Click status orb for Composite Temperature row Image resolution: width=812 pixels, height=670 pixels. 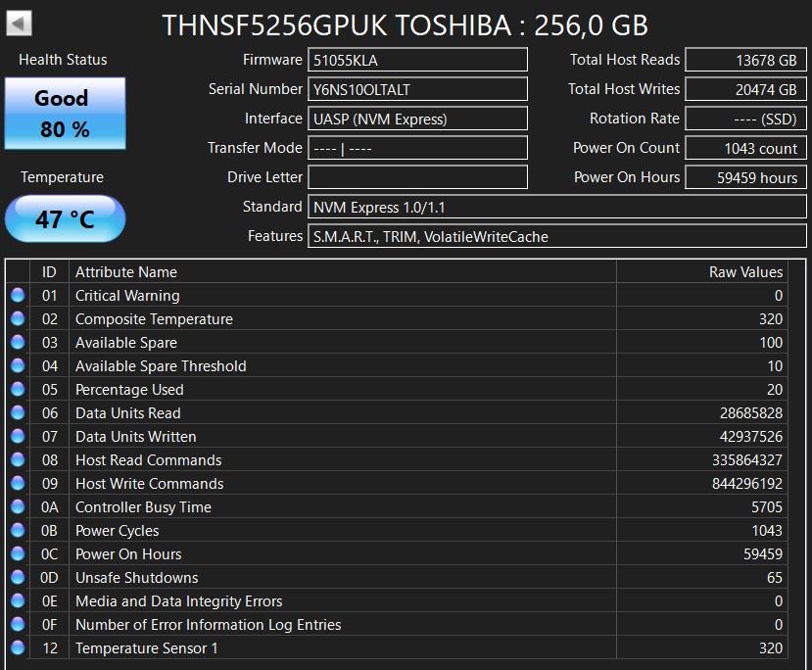click(x=18, y=318)
